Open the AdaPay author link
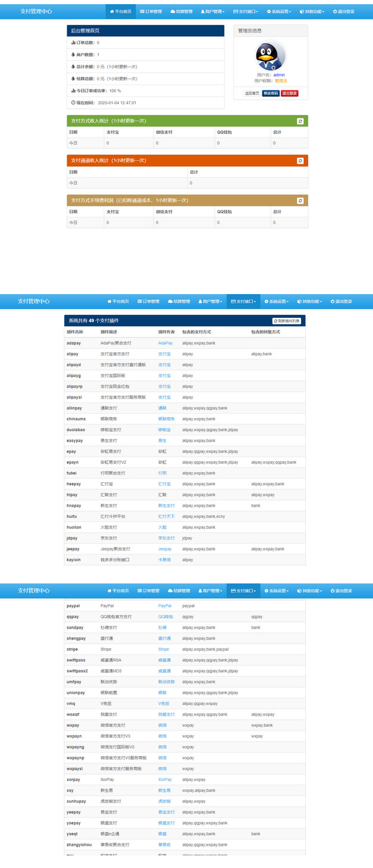This screenshot has width=373, height=868. [x=165, y=344]
